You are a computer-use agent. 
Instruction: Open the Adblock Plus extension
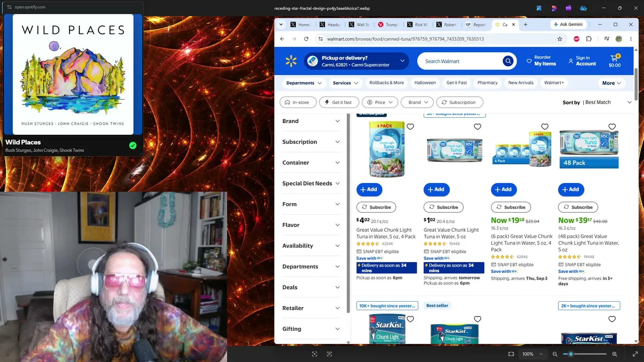[x=577, y=39]
